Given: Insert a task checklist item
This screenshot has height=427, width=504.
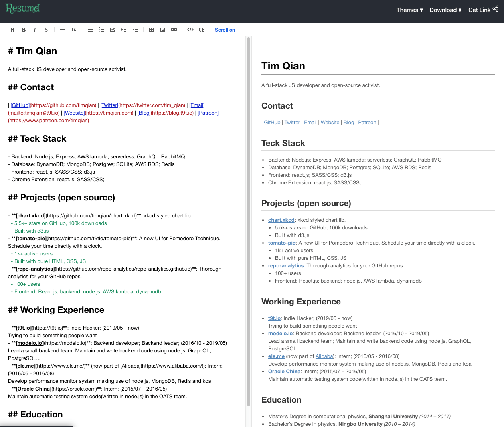Looking at the screenshot, I should coord(113,30).
